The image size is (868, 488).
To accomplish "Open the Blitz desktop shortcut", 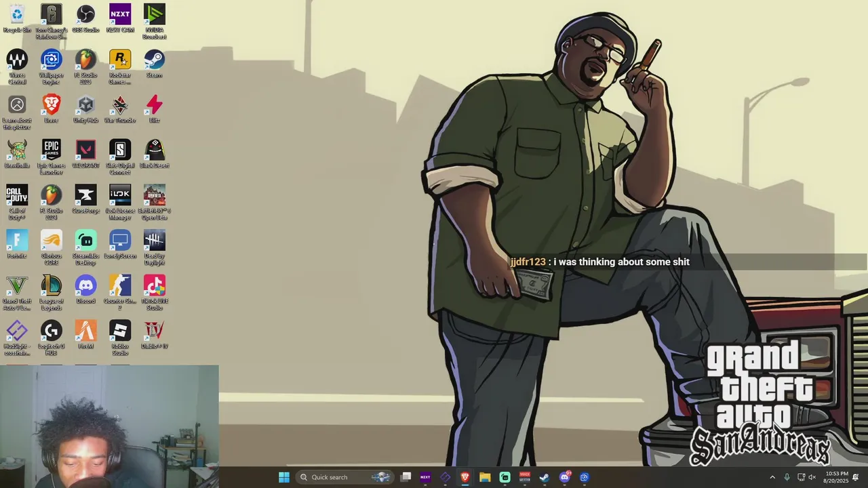I will pos(154,109).
